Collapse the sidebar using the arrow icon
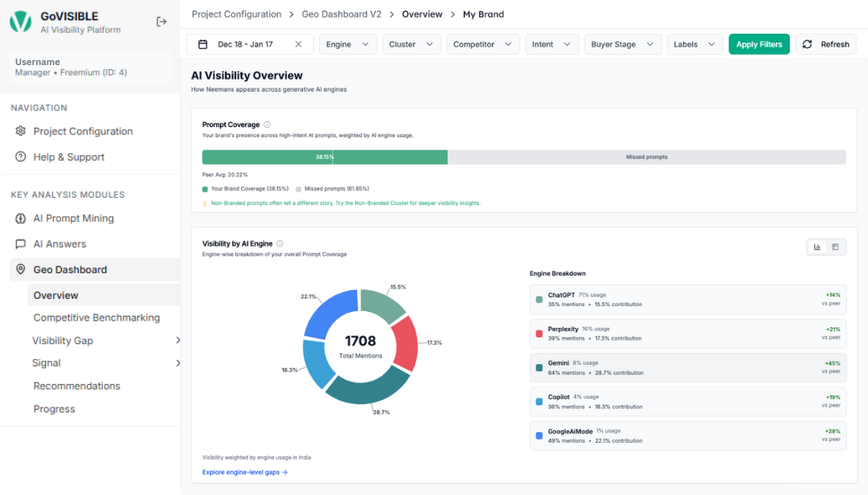 [161, 22]
